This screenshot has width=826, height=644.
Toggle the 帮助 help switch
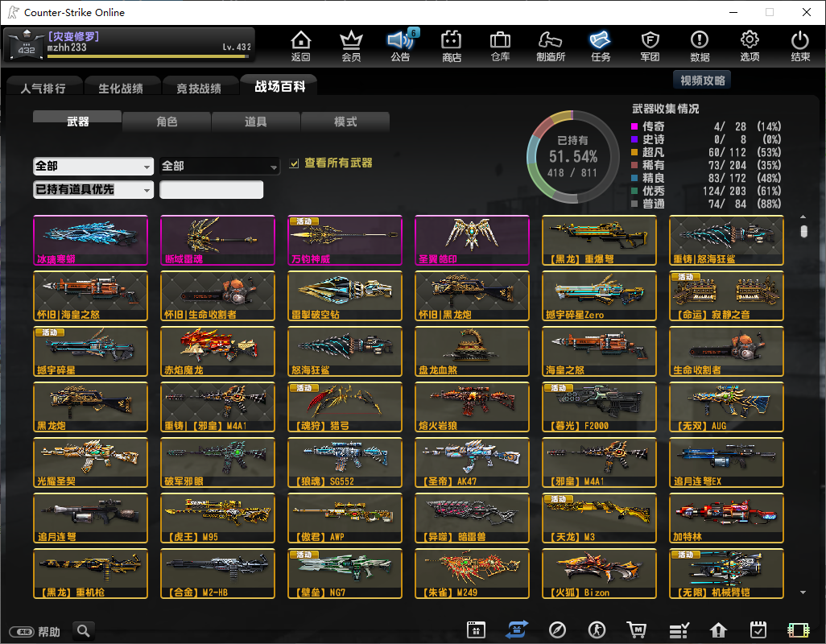21,632
